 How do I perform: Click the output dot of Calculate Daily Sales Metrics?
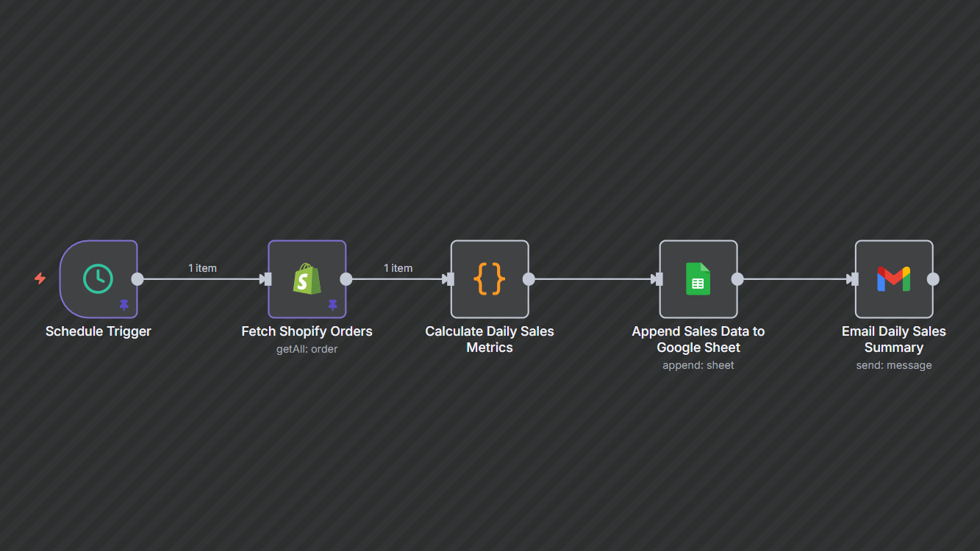[529, 279]
